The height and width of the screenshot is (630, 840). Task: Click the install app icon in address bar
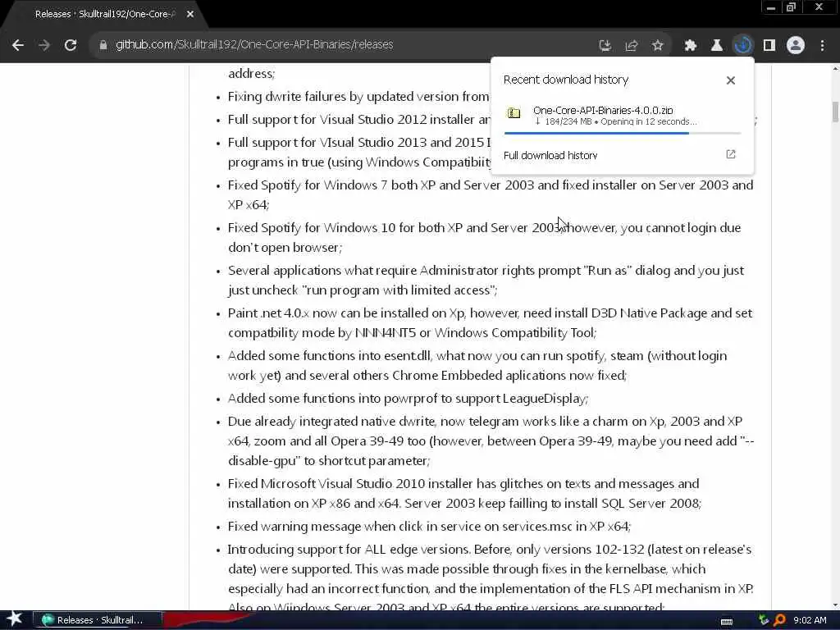point(605,46)
